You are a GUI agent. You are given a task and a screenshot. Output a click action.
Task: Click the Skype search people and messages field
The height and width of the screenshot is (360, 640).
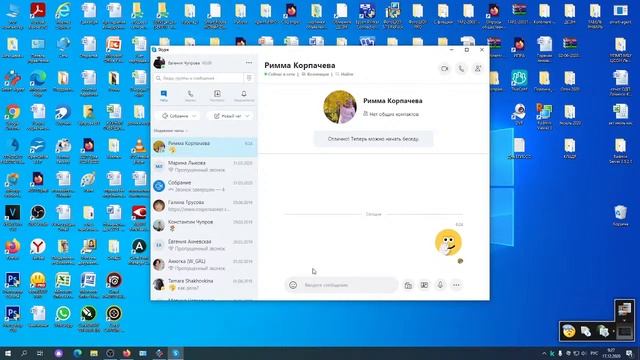click(199, 78)
